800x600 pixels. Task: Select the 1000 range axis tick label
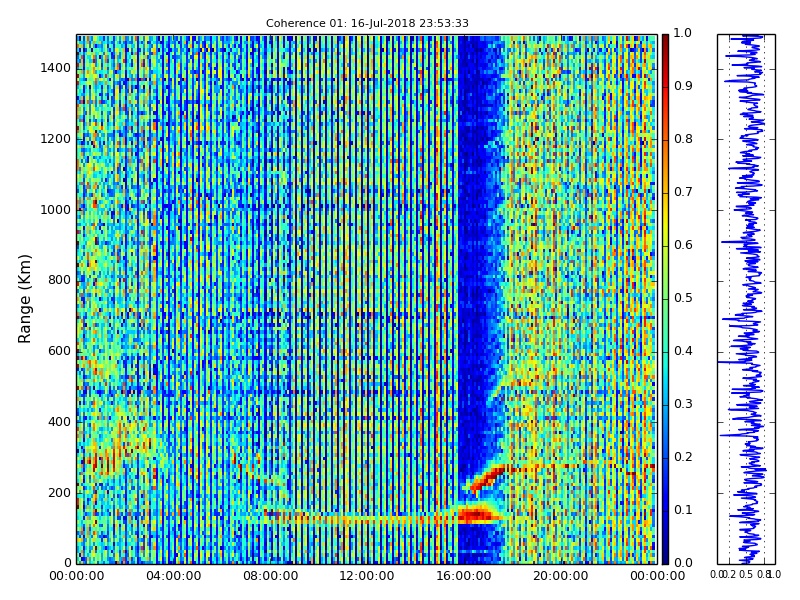pos(56,210)
